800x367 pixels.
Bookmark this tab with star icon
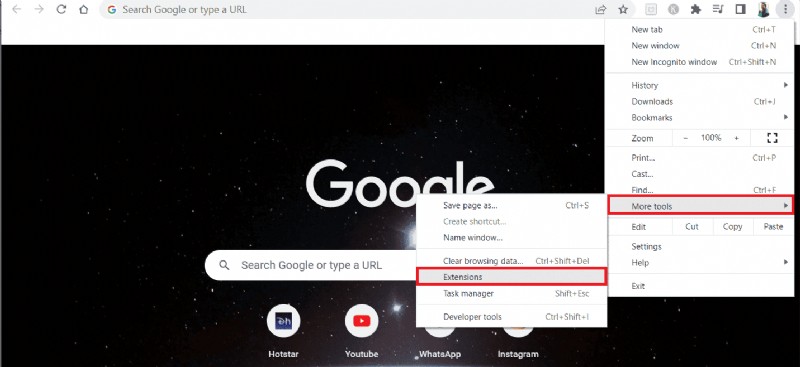[623, 9]
